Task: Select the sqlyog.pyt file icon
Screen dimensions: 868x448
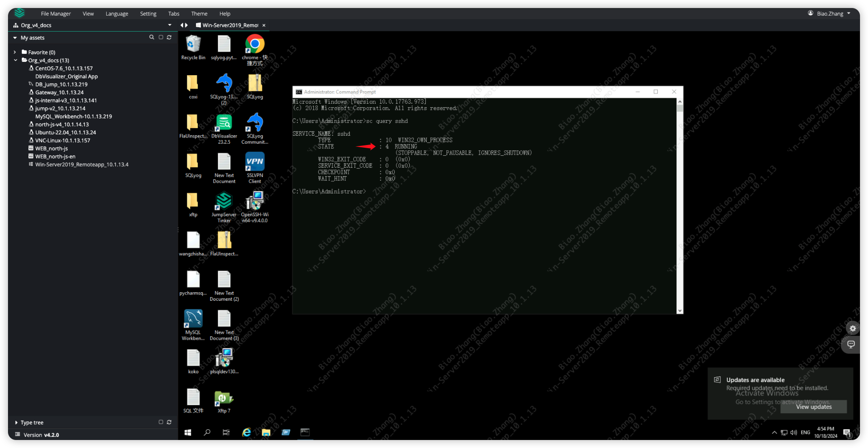Action: 224,48
